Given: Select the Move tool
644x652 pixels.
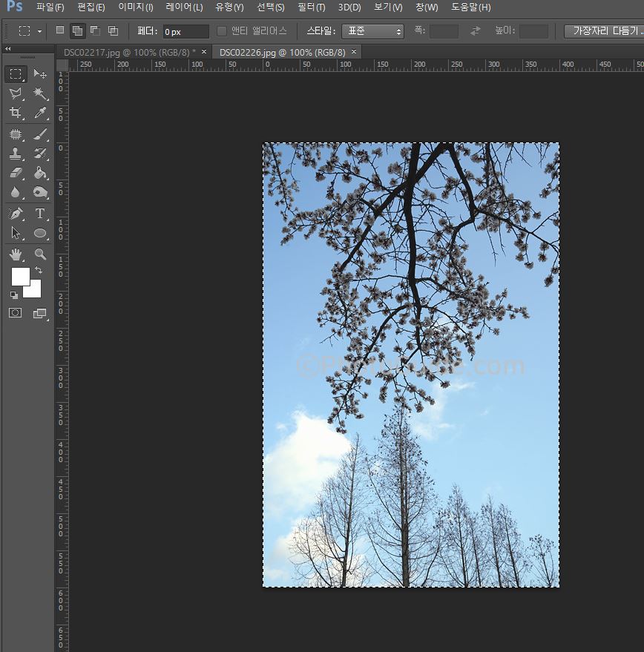Looking at the screenshot, I should click(40, 74).
